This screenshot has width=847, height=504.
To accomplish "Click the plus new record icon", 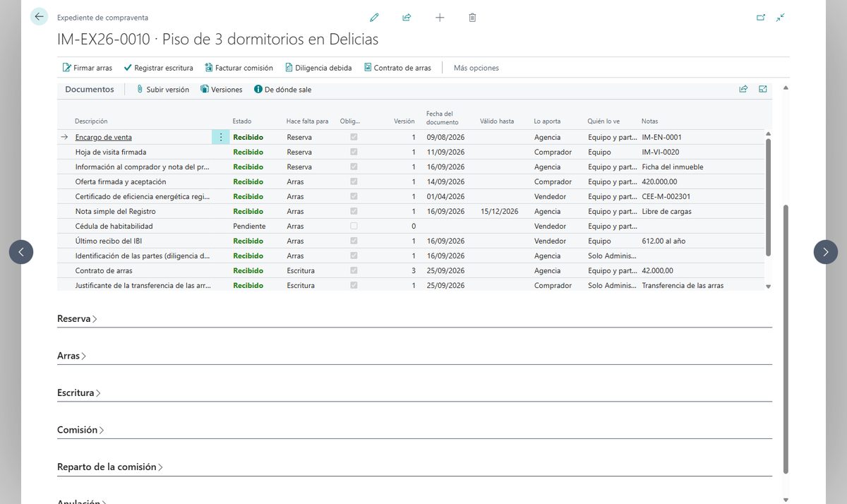I will point(440,18).
